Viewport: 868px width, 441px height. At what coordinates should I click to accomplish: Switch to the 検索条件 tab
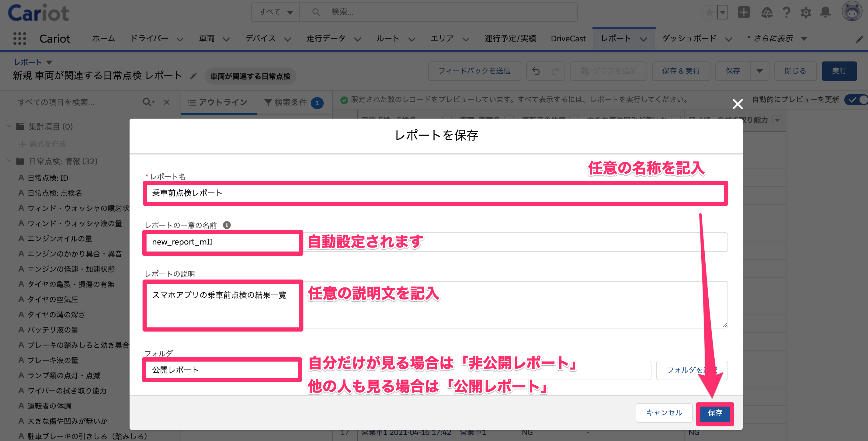pyautogui.click(x=293, y=102)
